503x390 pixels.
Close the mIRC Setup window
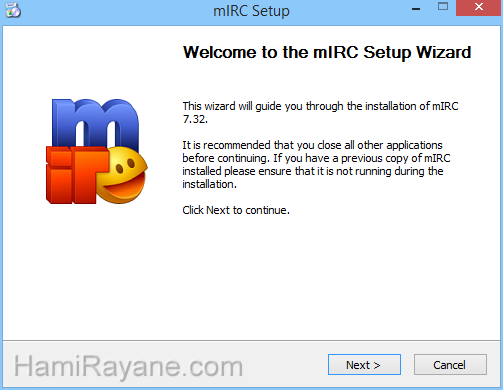coord(479,7)
